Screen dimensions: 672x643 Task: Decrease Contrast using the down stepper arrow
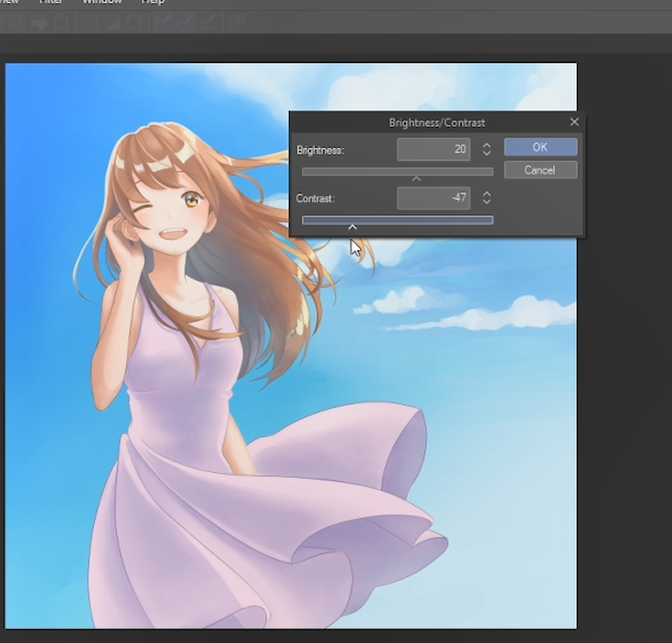tap(486, 202)
